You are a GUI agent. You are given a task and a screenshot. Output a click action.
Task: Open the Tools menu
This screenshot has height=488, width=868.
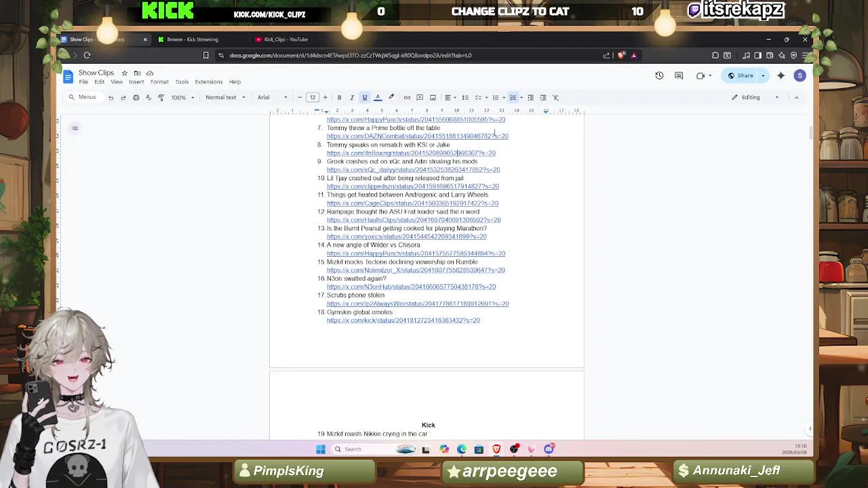click(x=182, y=82)
